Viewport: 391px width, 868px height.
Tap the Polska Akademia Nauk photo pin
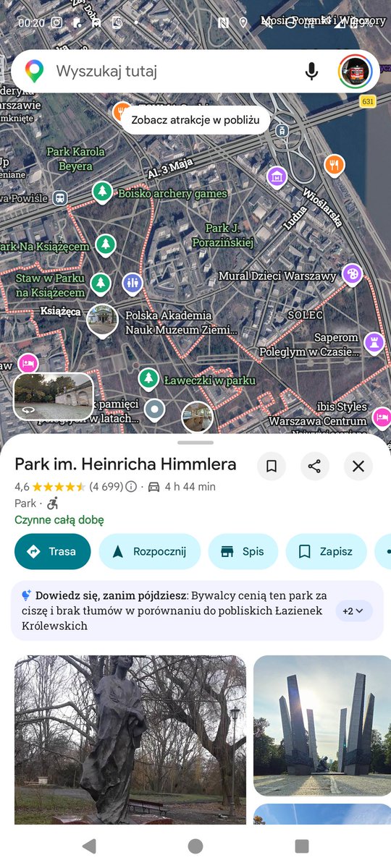coord(103,320)
